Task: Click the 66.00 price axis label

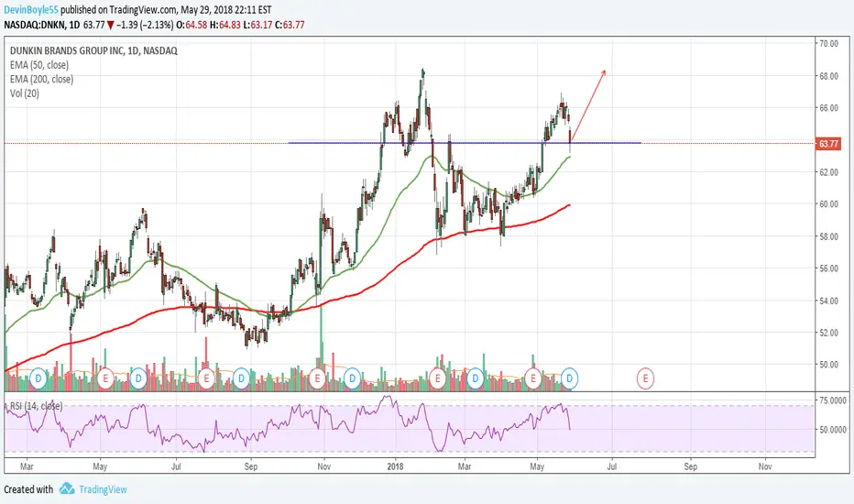Action: click(x=828, y=108)
